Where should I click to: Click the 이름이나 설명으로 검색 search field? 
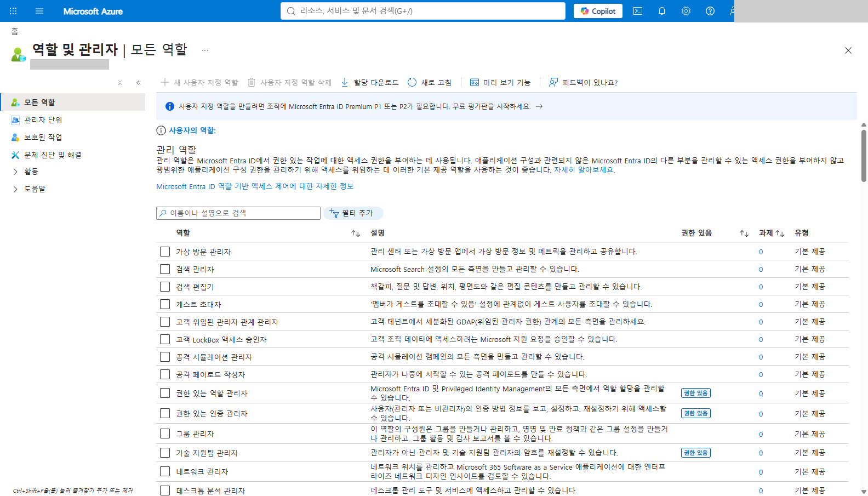[x=238, y=213]
